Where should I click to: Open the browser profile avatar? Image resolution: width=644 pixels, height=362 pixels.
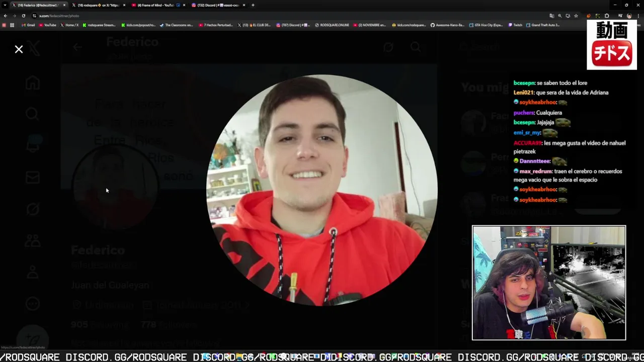pos(629,16)
